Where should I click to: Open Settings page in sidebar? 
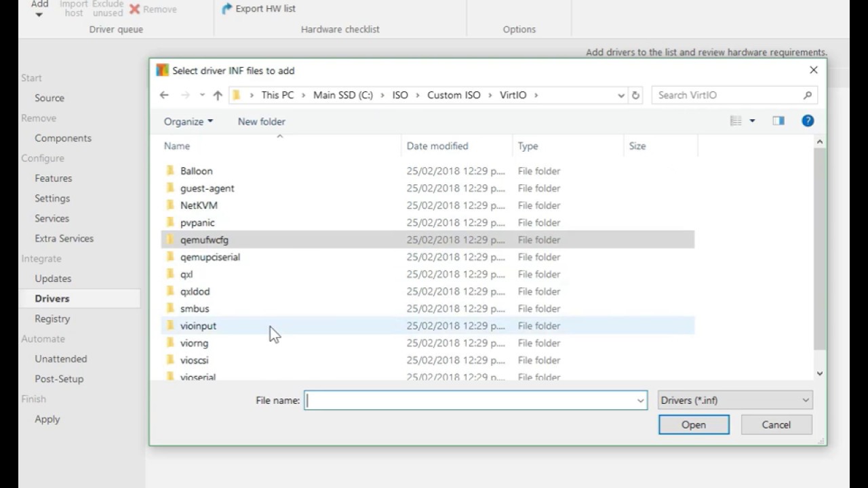coord(52,199)
